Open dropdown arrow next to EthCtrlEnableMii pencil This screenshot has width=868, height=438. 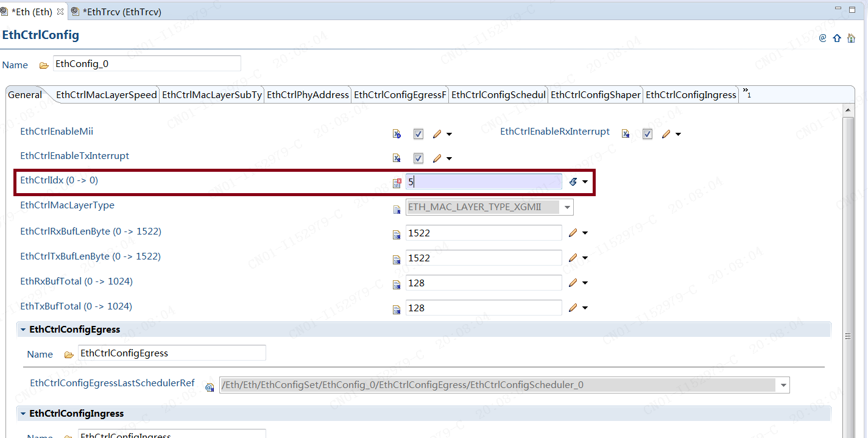click(450, 135)
